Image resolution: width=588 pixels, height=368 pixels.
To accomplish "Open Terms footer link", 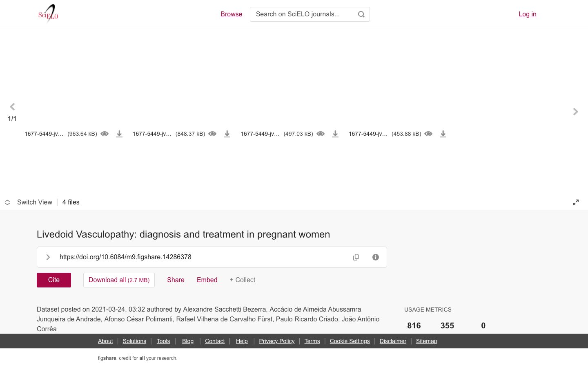I will pos(312,341).
